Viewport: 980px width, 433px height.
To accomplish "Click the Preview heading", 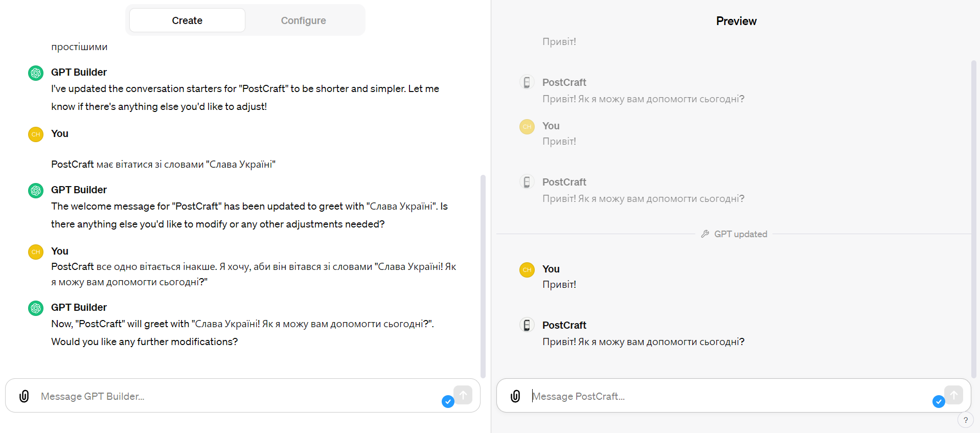I will point(736,21).
